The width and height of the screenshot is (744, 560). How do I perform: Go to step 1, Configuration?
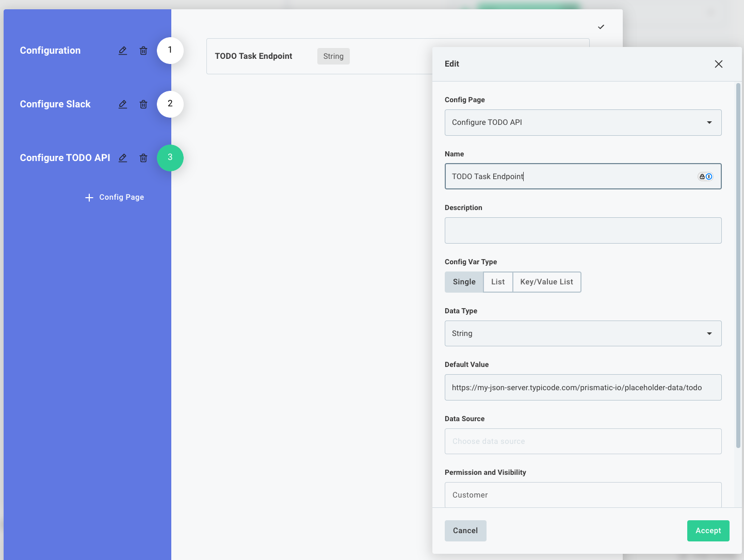click(170, 50)
